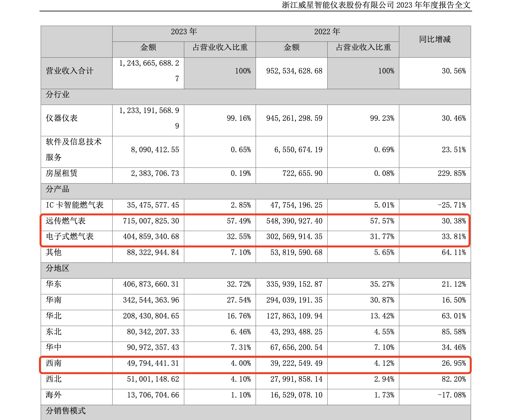Screen dimensions: 508x420
Task: Click the value 67,656,200.54
Action: click(296, 347)
